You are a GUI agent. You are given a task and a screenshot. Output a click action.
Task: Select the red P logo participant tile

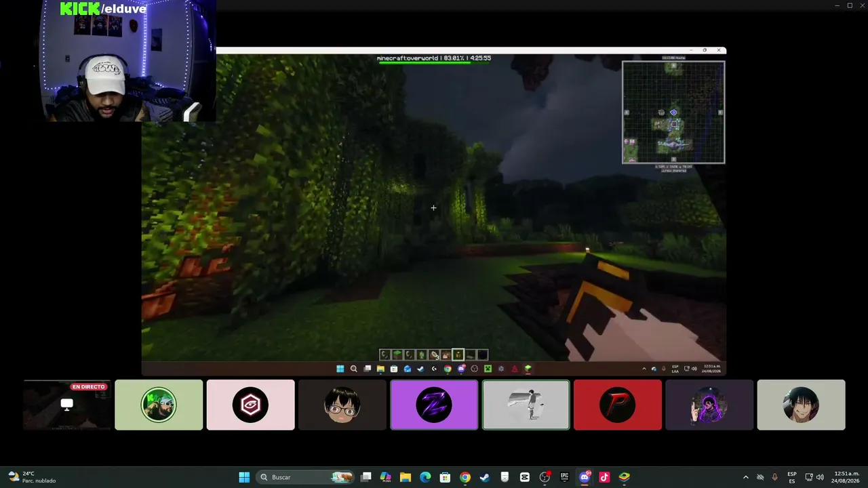click(618, 405)
